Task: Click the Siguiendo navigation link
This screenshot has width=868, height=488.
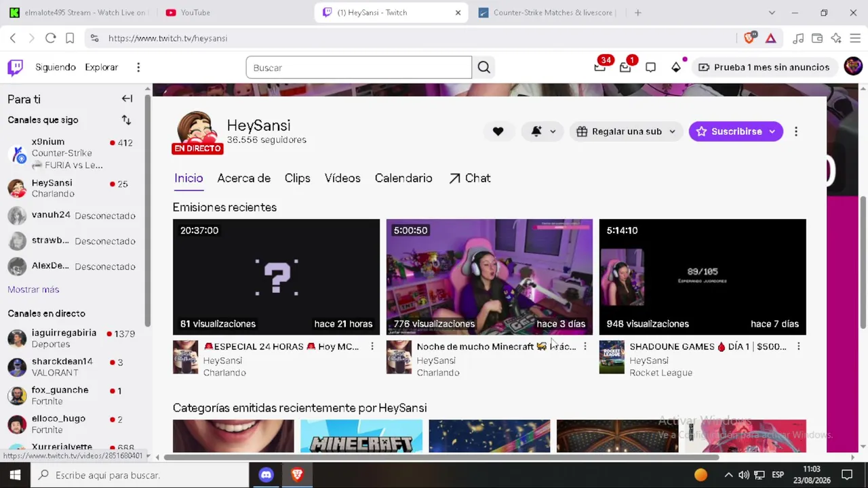Action: [56, 67]
